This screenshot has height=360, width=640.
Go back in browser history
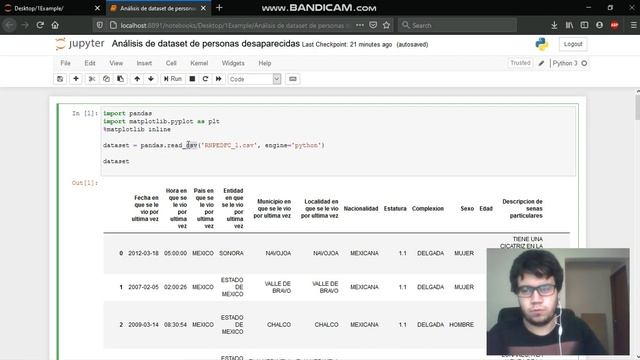click(9, 25)
